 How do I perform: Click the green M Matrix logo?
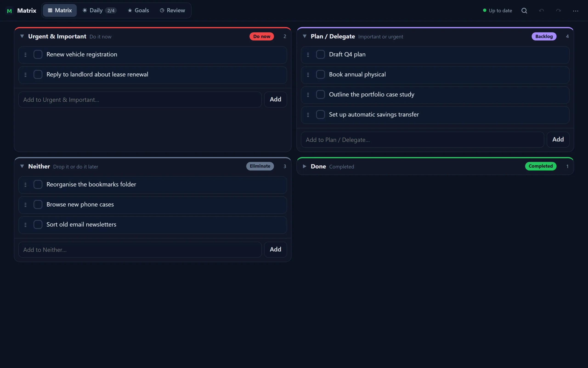click(x=9, y=11)
